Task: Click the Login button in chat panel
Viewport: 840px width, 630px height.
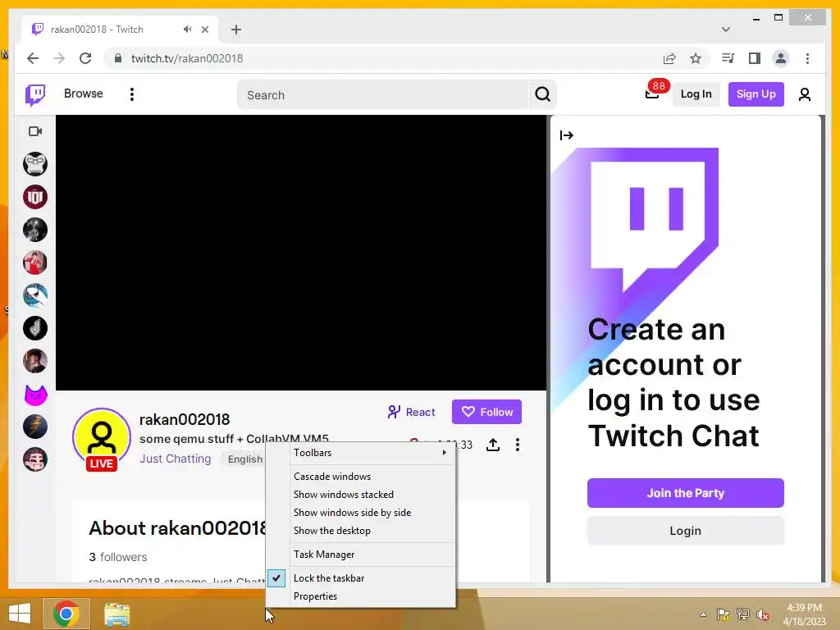Action: coord(685,531)
